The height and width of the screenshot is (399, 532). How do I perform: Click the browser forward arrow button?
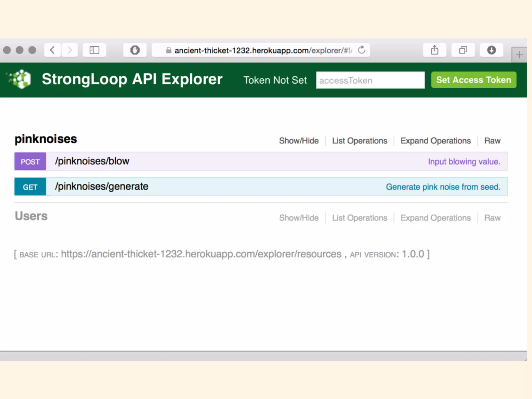[69, 50]
